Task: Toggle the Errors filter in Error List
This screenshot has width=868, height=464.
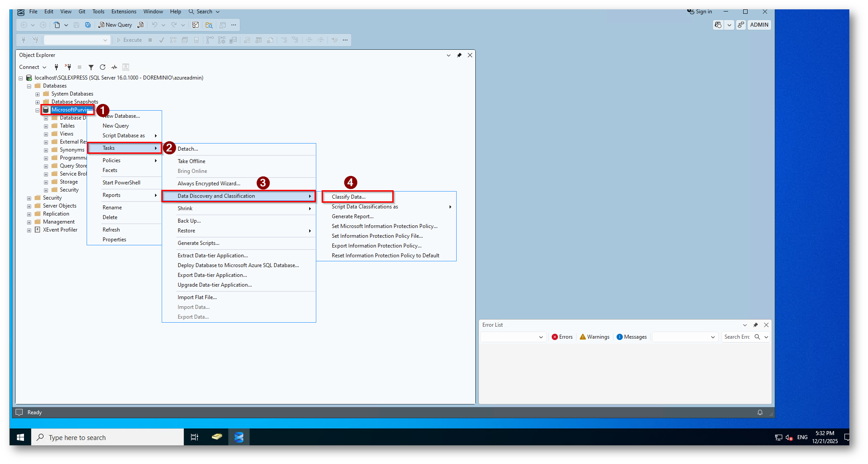Action: 562,337
